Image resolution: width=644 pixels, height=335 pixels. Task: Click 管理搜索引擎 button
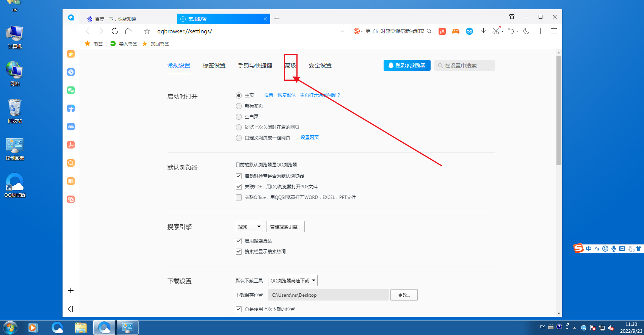[285, 227]
